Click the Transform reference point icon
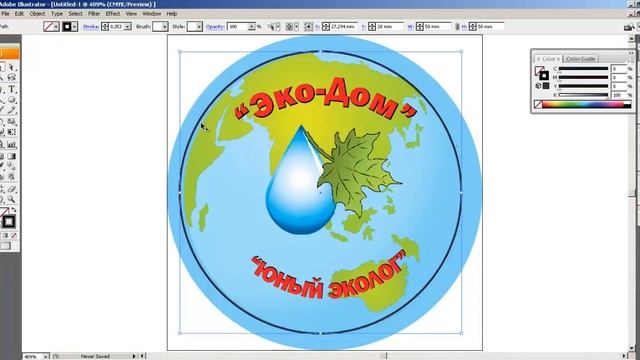Screen dimensions: 640x360 (x=309, y=27)
